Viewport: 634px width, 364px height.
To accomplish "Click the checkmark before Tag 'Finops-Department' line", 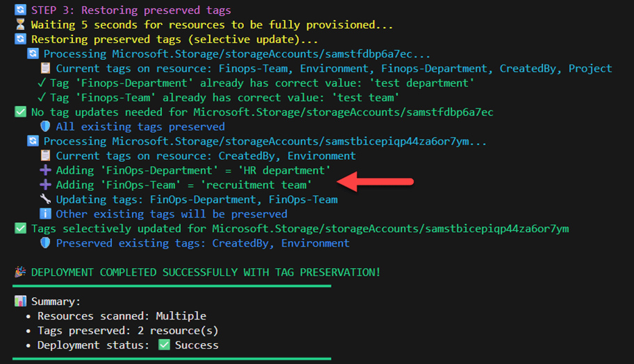I will pos(42,83).
